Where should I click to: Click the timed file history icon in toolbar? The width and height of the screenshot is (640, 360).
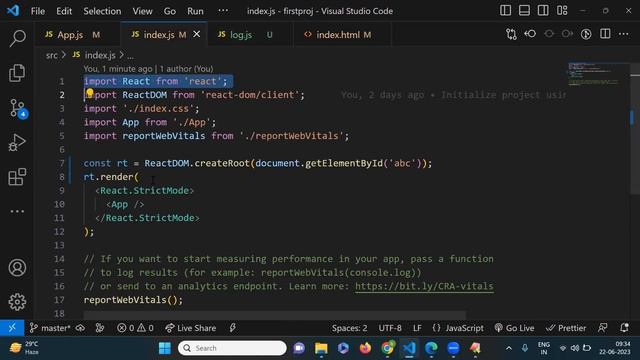tap(586, 34)
